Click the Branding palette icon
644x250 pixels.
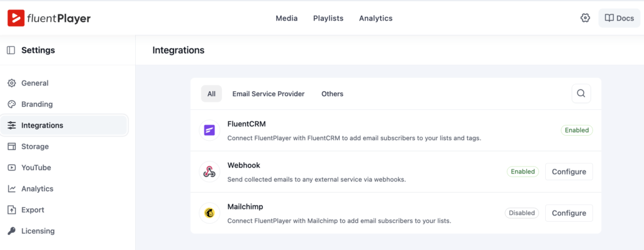click(x=12, y=104)
